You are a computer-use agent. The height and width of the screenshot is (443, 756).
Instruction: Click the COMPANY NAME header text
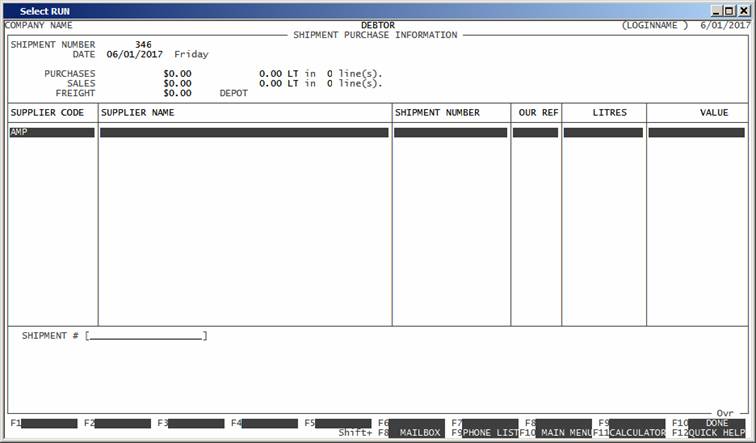click(39, 25)
